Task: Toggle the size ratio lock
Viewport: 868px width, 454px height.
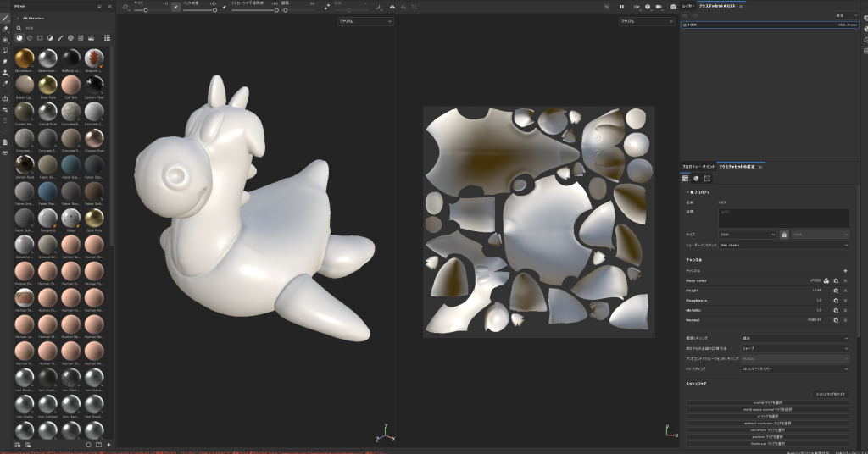Action: (784, 235)
